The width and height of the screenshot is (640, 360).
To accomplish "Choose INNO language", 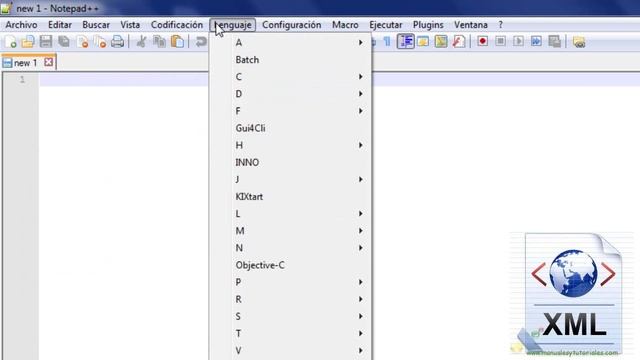I will (291, 162).
